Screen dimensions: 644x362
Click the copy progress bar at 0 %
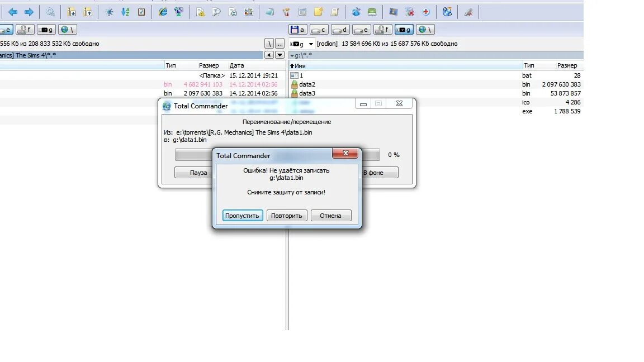[x=277, y=155]
